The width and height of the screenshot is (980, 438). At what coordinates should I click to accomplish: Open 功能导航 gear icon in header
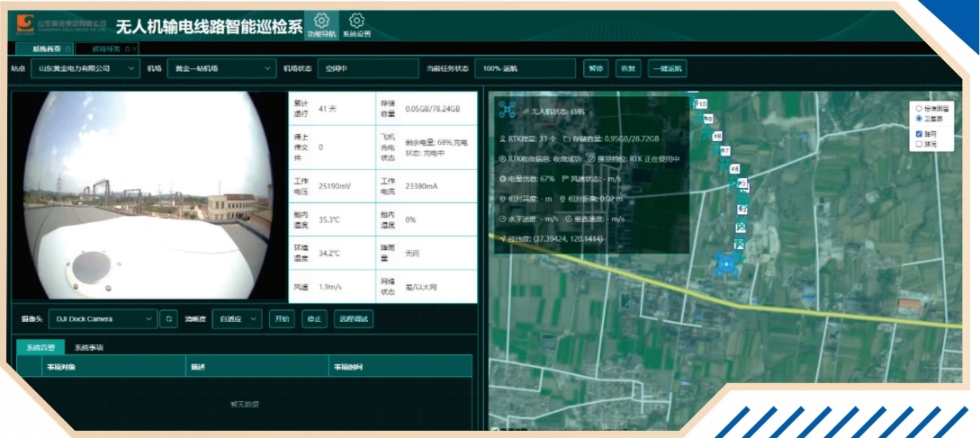tap(321, 20)
